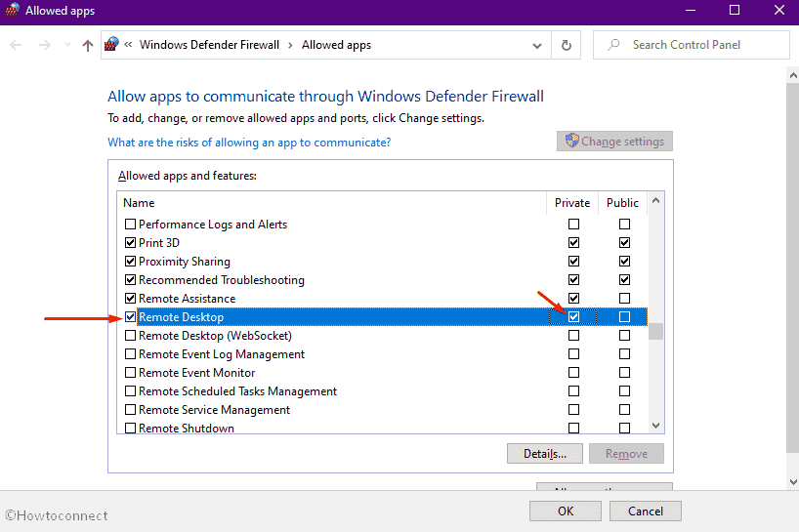
Task: Toggle Private checkbox for Proximity Sharing
Action: (x=573, y=262)
